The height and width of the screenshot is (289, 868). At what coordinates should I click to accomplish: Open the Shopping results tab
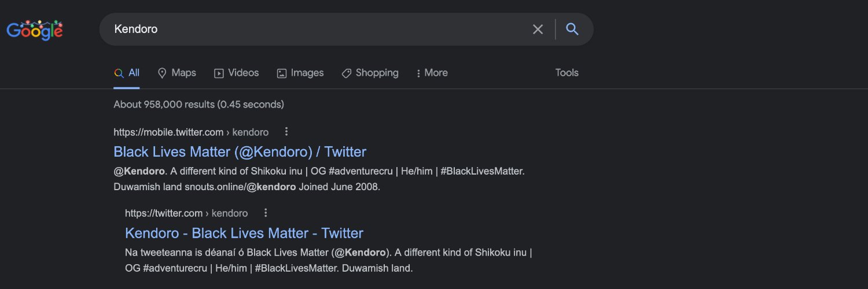tap(370, 73)
